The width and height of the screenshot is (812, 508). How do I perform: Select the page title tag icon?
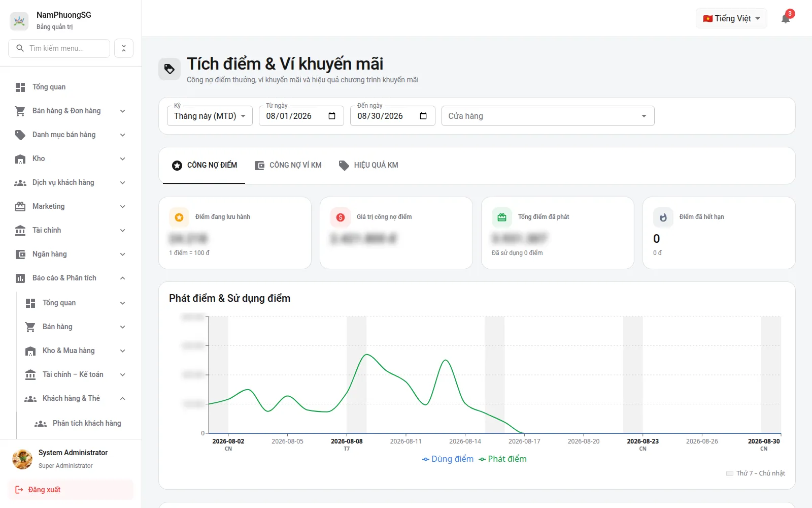(170, 69)
